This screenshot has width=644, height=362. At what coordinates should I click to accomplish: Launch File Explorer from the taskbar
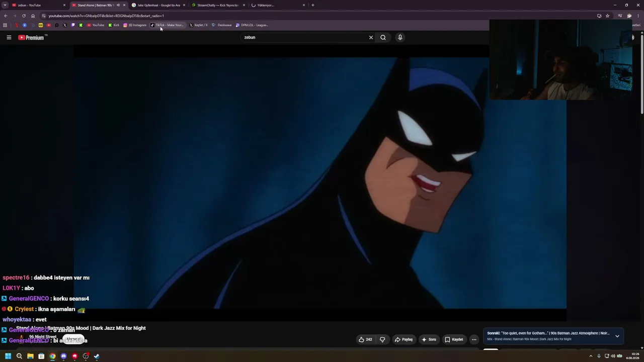[30, 356]
